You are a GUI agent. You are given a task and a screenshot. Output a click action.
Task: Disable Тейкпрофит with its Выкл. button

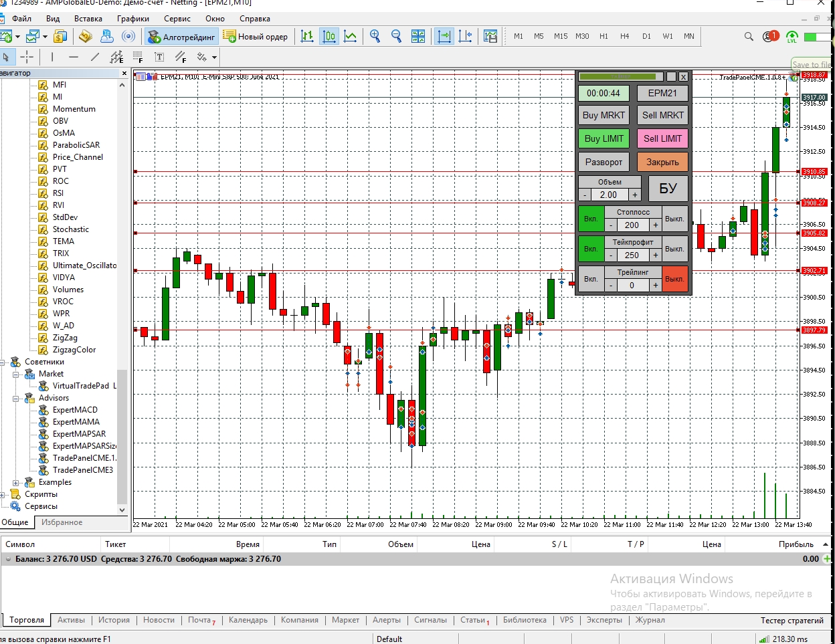[674, 249]
